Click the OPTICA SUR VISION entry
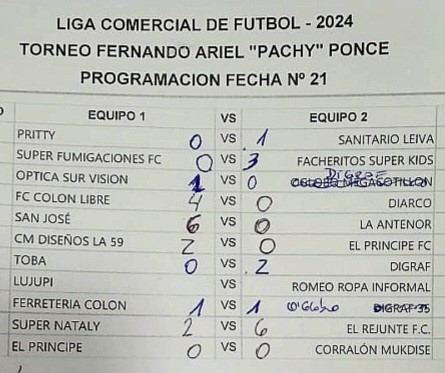Viewport: 445px width, 373px height. (72, 178)
